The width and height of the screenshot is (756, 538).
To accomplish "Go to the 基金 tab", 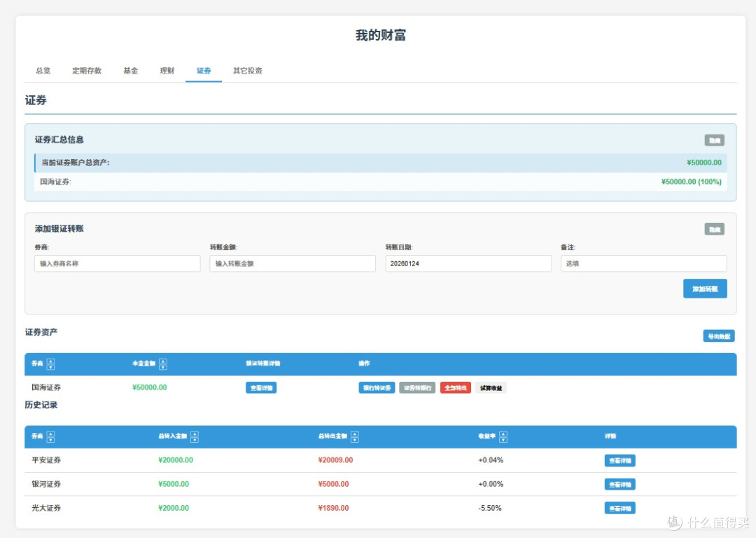I will coord(131,71).
